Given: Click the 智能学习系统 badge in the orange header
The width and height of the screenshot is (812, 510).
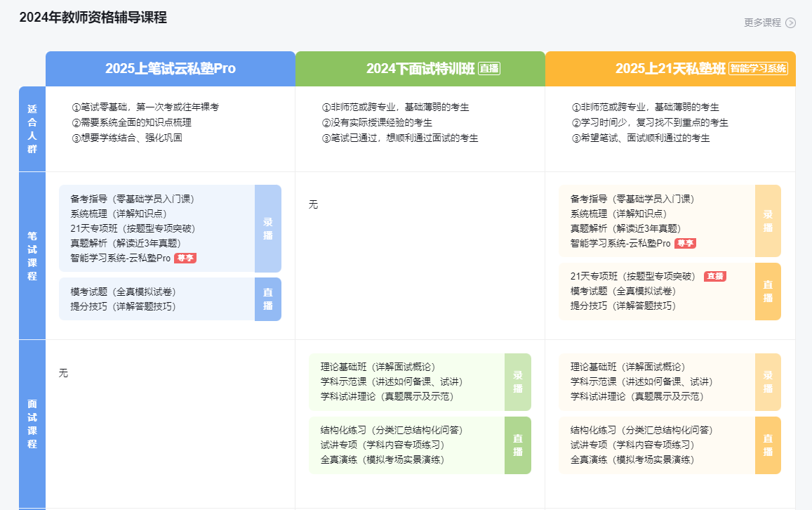Looking at the screenshot, I should [758, 69].
